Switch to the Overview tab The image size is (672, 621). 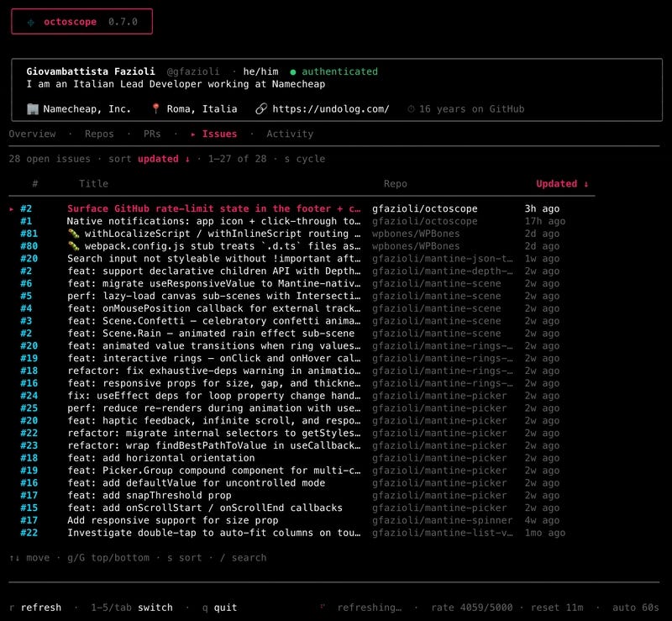pyautogui.click(x=32, y=134)
